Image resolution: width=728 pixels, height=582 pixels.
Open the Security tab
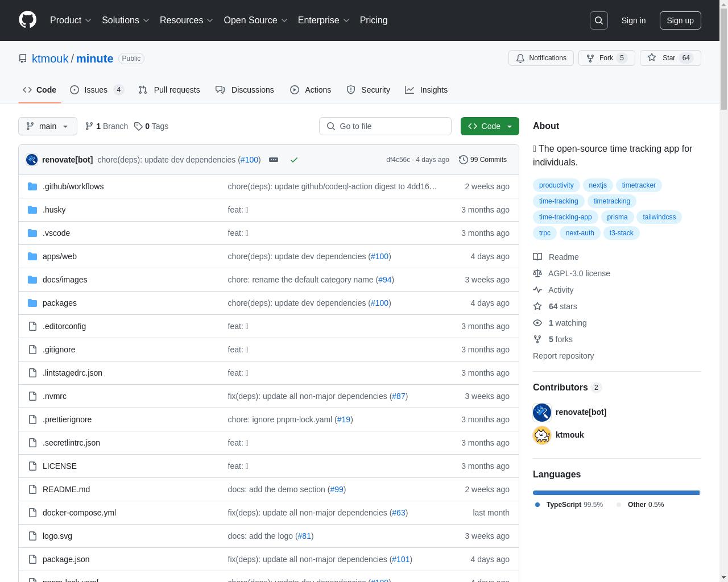(x=369, y=90)
